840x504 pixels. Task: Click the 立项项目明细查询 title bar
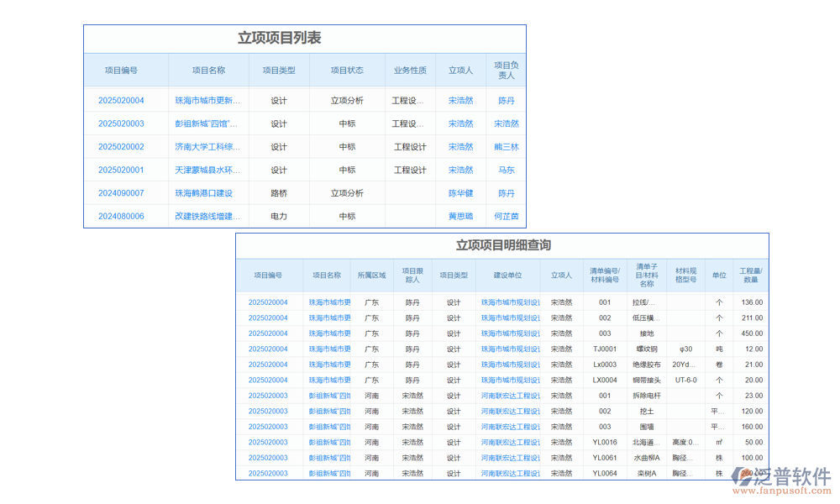point(504,246)
